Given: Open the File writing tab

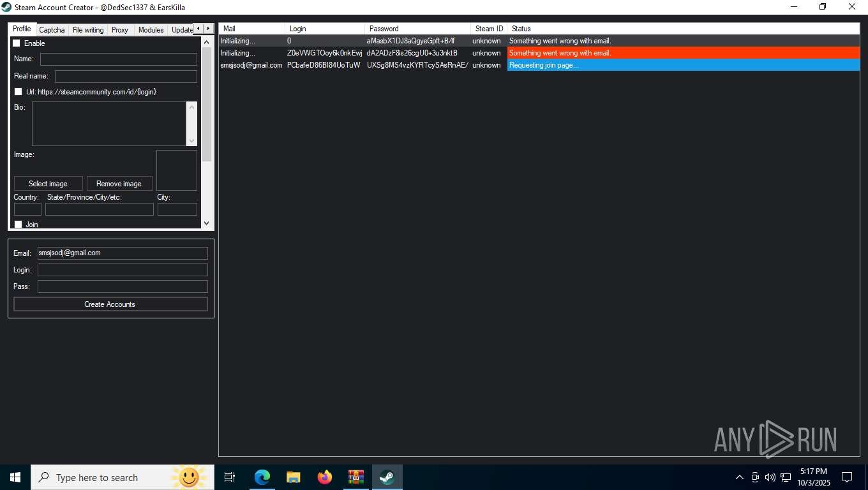Looking at the screenshot, I should [x=88, y=30].
